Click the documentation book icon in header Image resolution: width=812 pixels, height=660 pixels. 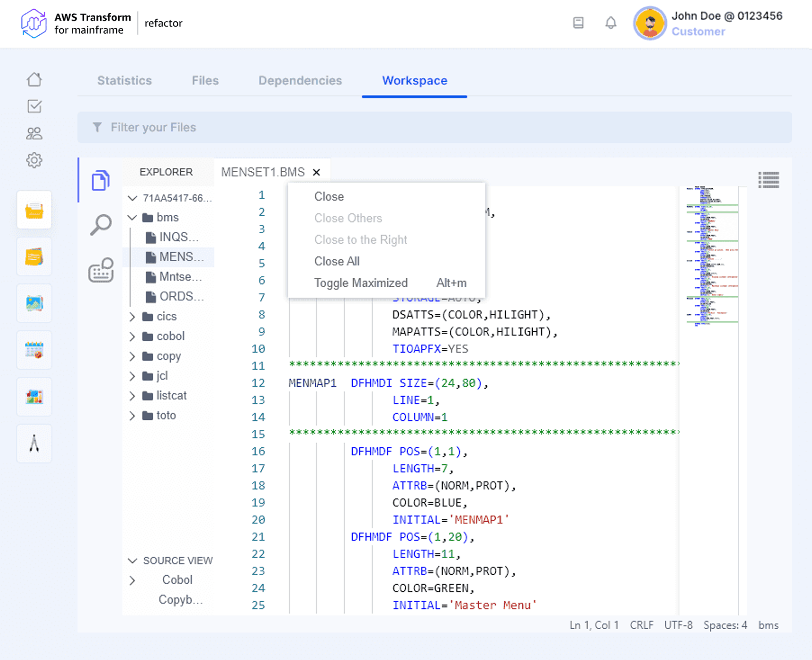pos(578,23)
